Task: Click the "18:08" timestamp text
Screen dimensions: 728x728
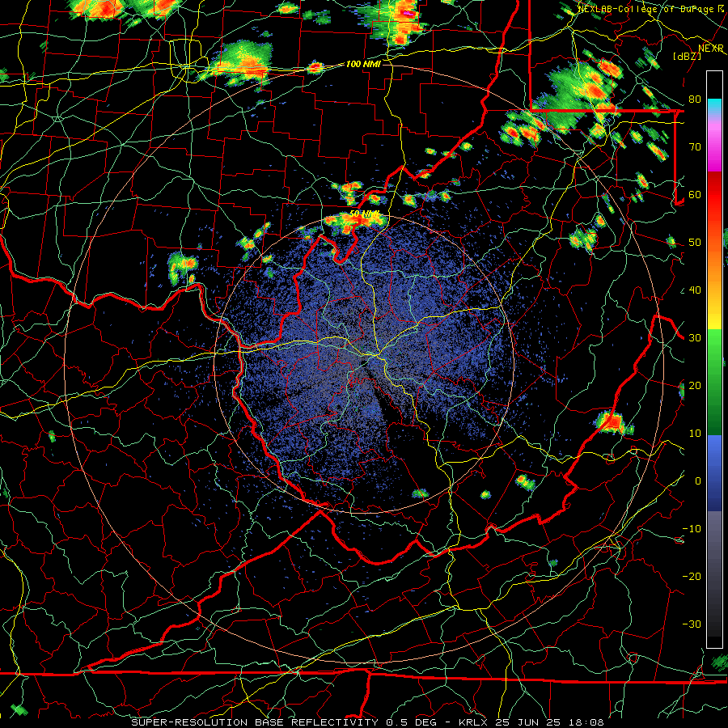Action: (586, 722)
